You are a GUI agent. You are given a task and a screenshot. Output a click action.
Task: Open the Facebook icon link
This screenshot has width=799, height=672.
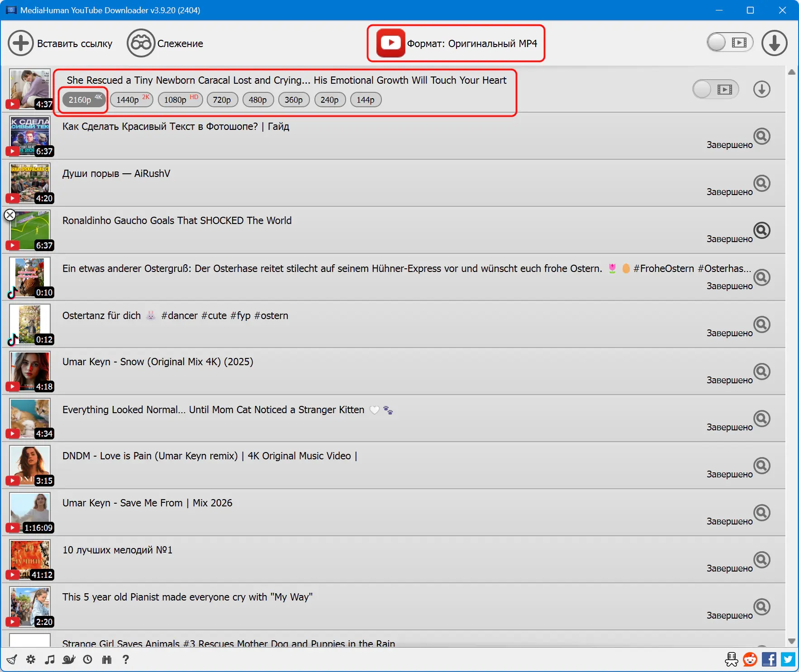click(769, 659)
